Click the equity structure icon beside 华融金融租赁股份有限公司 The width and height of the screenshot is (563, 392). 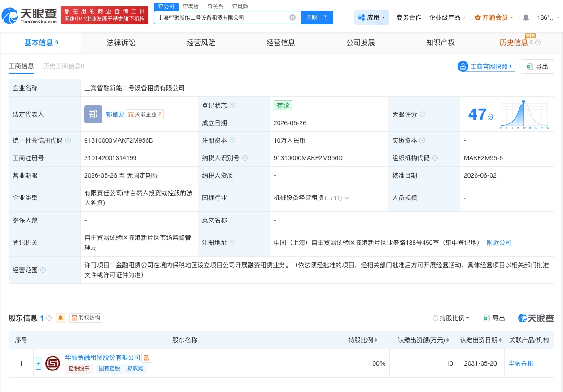146,357
